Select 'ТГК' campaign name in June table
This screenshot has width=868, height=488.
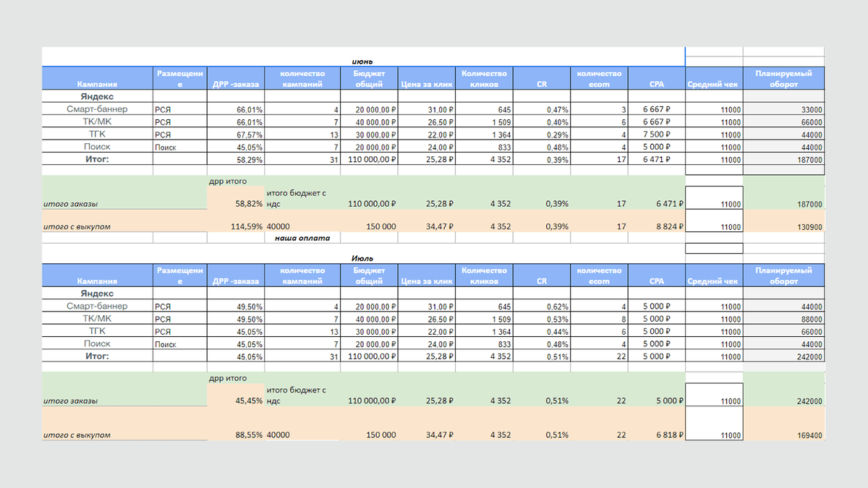click(x=97, y=134)
